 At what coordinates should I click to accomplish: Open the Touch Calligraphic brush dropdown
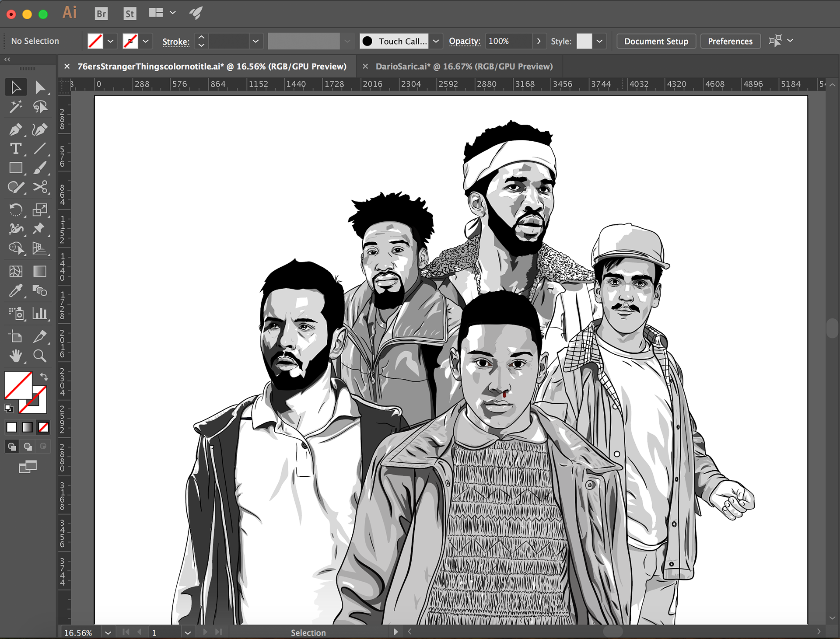point(436,41)
